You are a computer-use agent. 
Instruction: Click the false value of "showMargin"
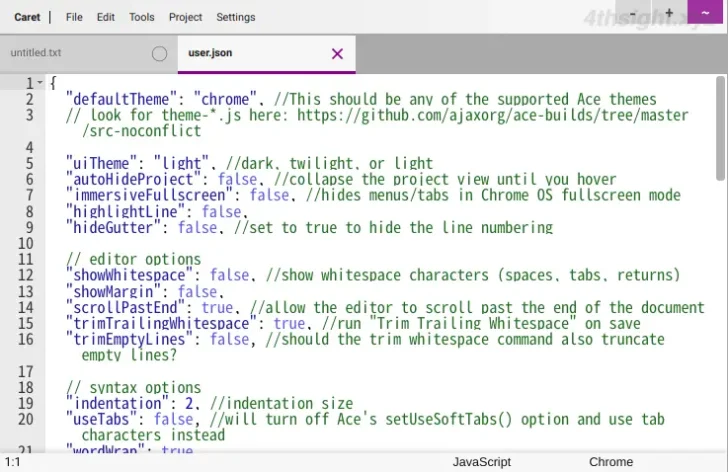click(x=197, y=291)
